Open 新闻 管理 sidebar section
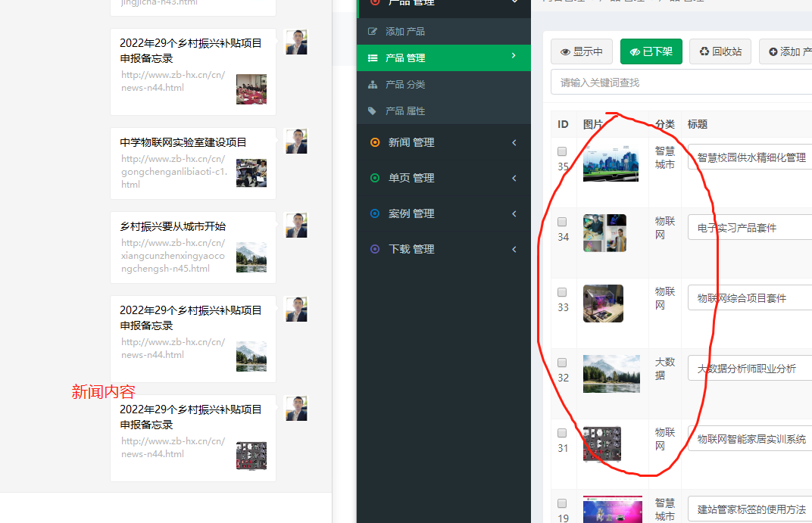 coord(444,142)
